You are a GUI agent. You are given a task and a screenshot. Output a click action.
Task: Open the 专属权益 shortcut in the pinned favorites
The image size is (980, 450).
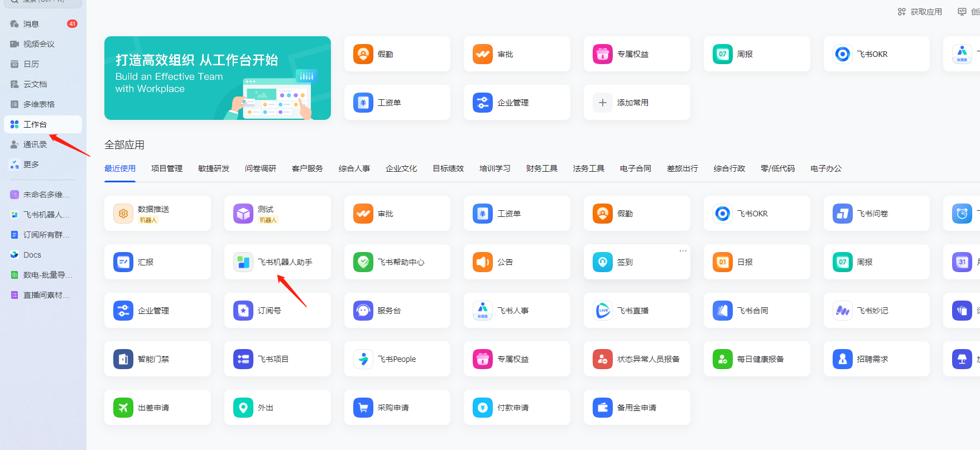pyautogui.click(x=637, y=54)
